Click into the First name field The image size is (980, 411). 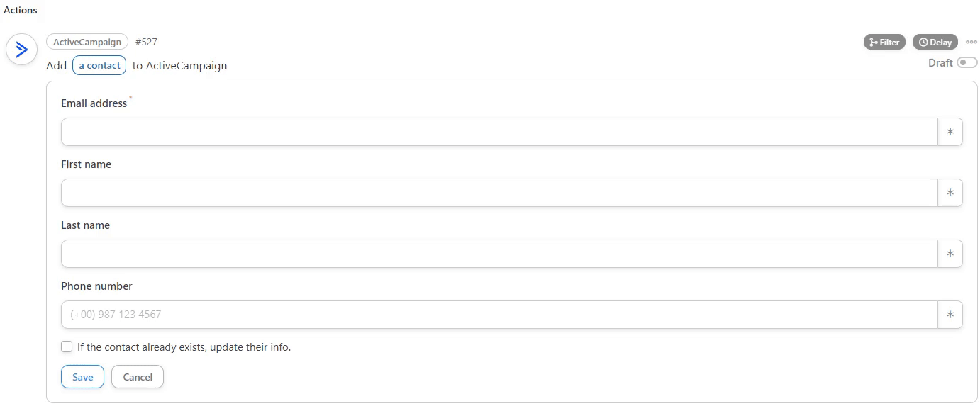pos(499,193)
